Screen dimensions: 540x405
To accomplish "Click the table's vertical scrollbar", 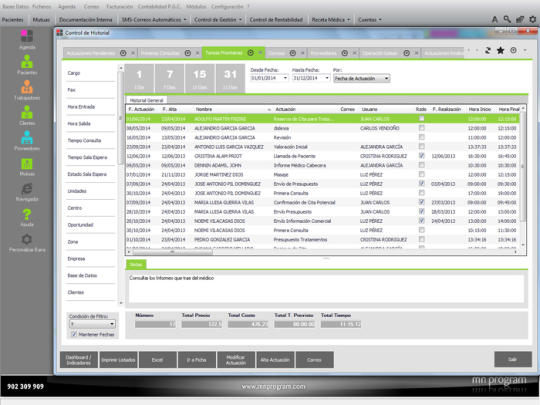I will point(523,165).
